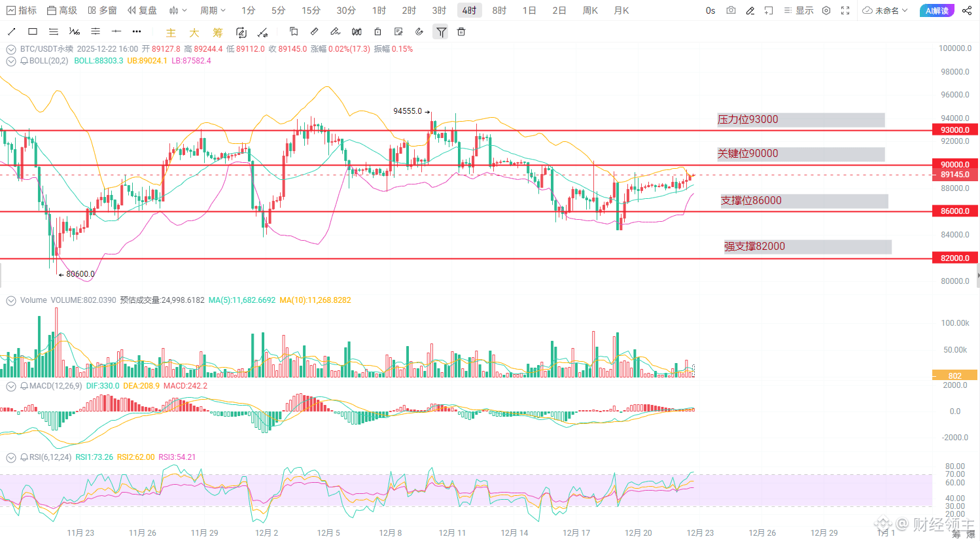Image resolution: width=980 pixels, height=541 pixels.
Task: Select the trend line drawing tool
Action: (12, 31)
